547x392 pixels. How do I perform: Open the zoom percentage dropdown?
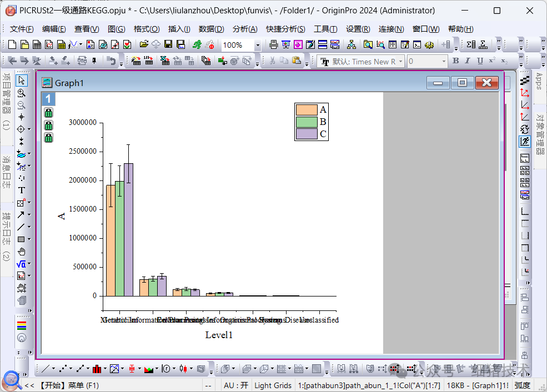[x=258, y=45]
